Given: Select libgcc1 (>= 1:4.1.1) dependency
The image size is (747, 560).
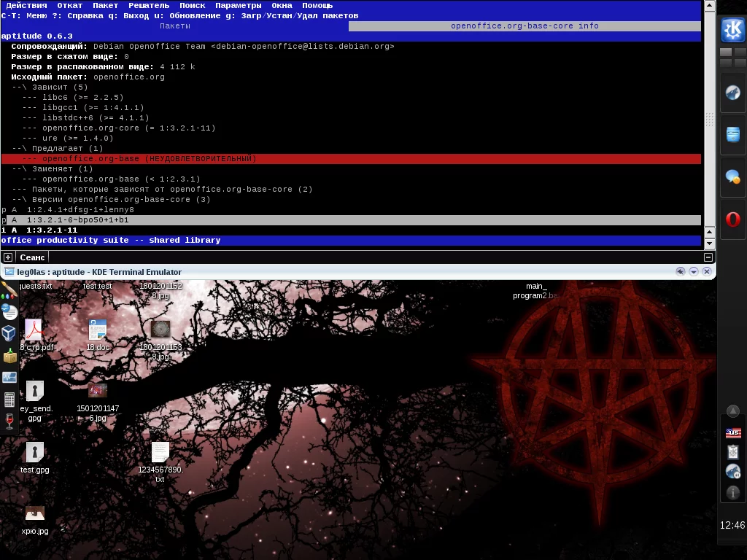Looking at the screenshot, I should coord(83,108).
